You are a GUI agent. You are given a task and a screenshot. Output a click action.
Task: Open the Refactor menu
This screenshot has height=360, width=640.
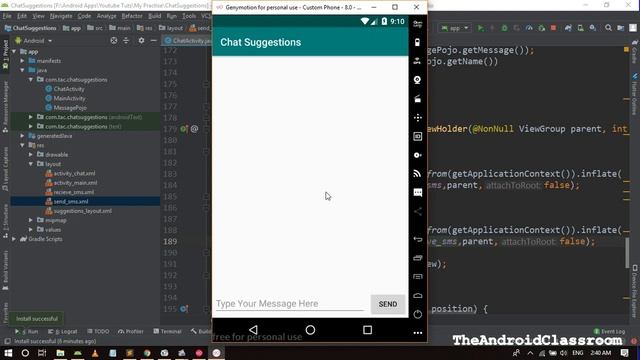tap(132, 16)
